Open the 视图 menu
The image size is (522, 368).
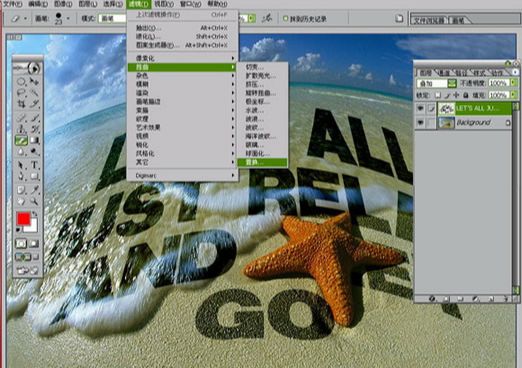coord(164,4)
